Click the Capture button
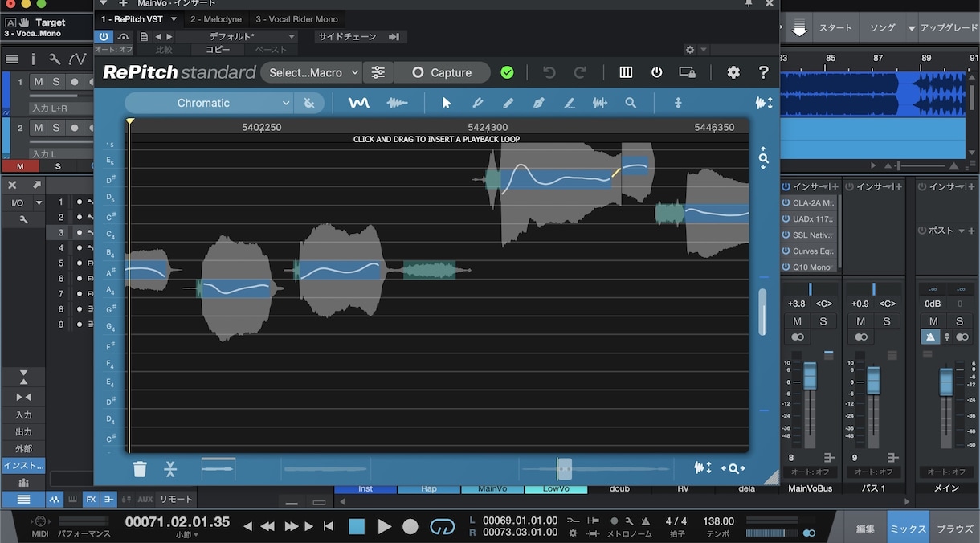Viewport: 980px width, 543px height. (x=442, y=72)
